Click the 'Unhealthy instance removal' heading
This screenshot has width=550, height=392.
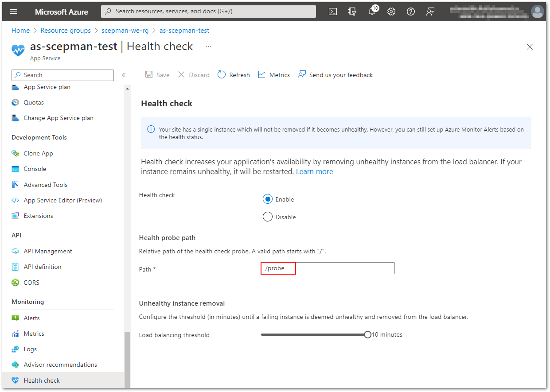[182, 303]
